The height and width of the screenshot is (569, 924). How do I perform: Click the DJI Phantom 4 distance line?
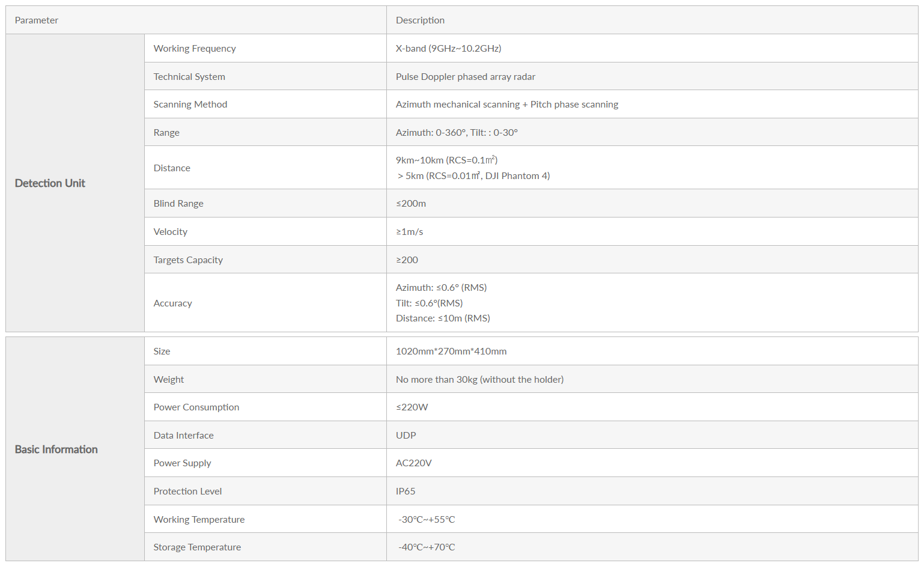pos(473,175)
